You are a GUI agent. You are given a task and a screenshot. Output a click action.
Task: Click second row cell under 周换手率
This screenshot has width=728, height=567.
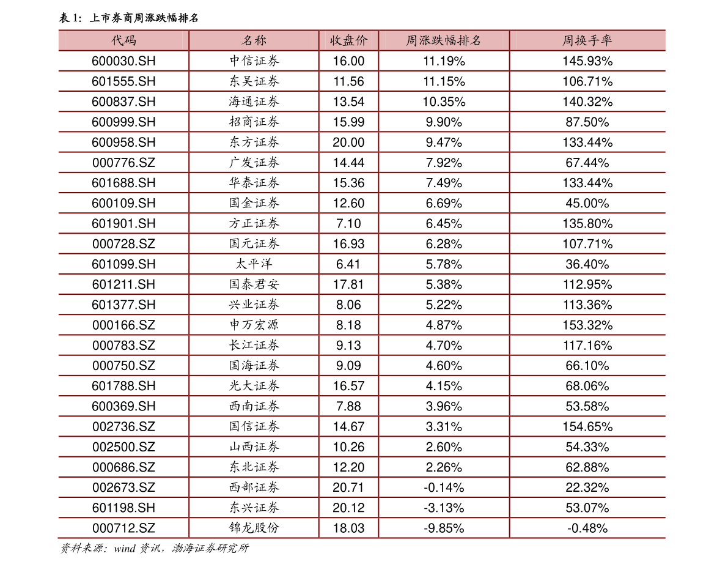pos(587,81)
